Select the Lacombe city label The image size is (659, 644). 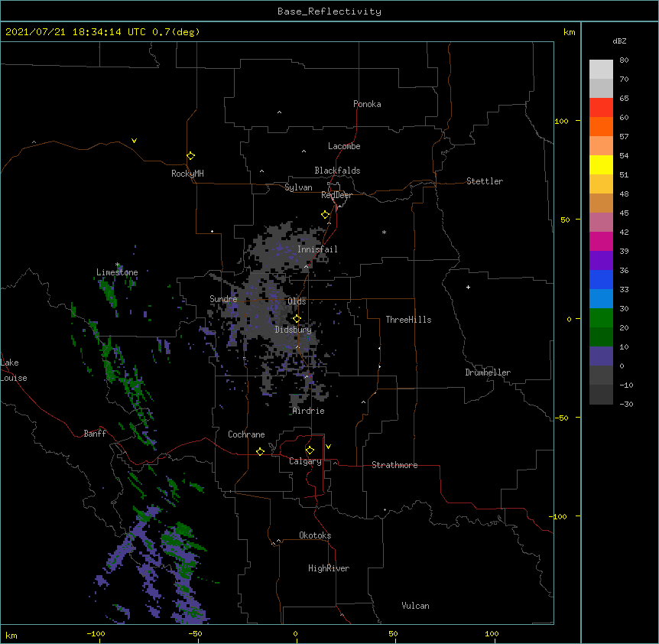coord(344,146)
